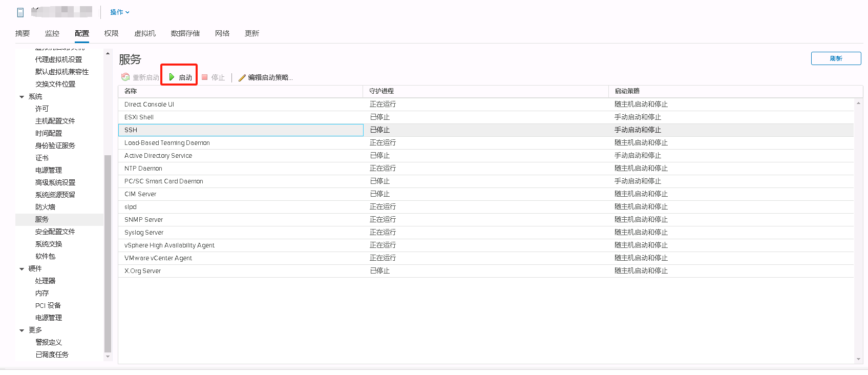868x375 pixels.
Task: Select the NTP Daemon row
Action: (486, 169)
